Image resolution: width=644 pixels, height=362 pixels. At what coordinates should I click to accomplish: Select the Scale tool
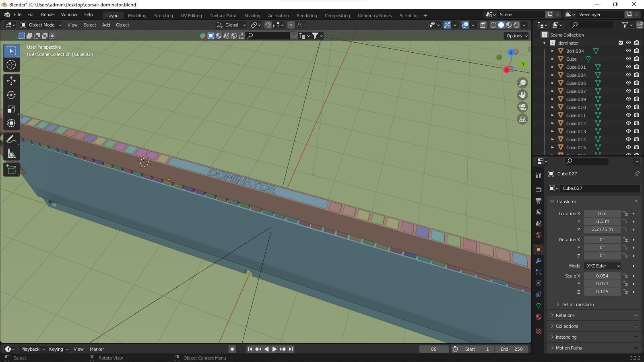pos(11,109)
